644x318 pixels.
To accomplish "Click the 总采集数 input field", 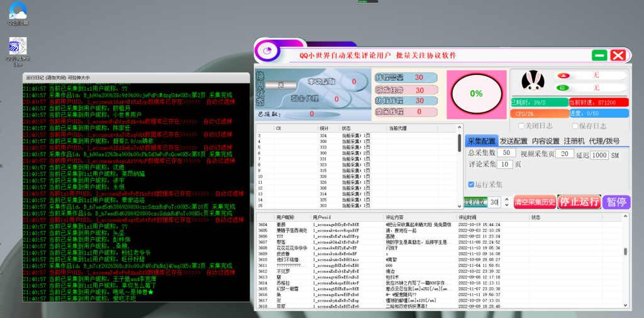I will [x=508, y=153].
